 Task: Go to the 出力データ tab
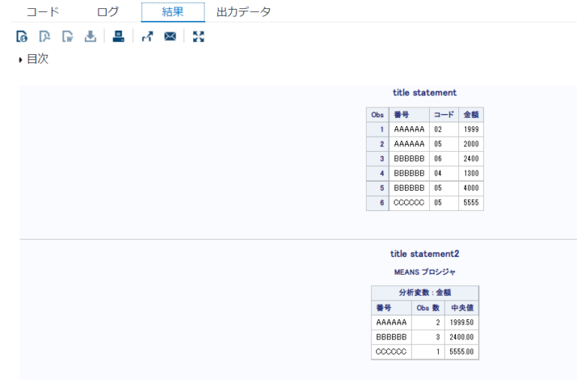243,12
